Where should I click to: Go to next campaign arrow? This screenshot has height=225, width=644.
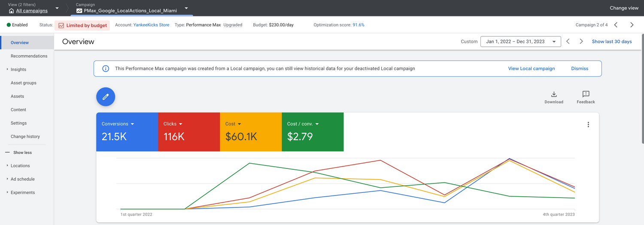[x=632, y=25]
